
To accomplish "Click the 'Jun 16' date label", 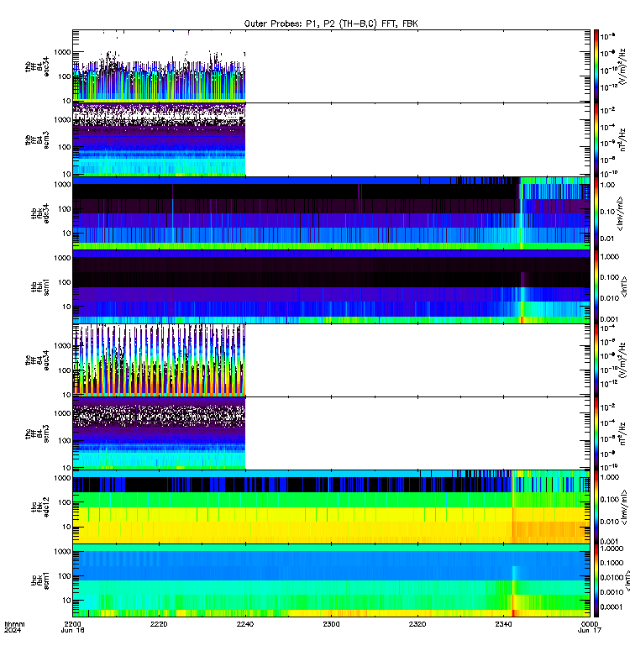I will pos(72,630).
